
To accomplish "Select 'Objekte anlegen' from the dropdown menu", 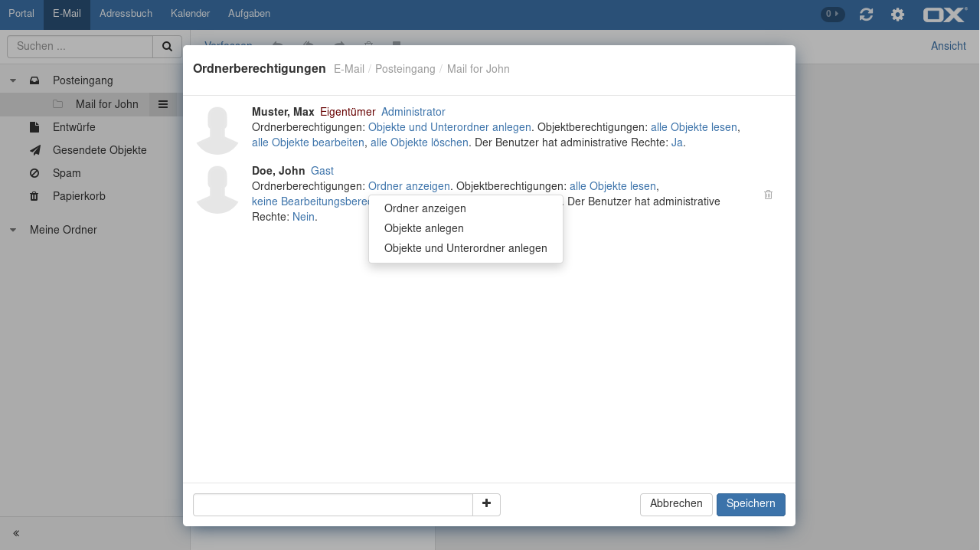I will click(423, 228).
